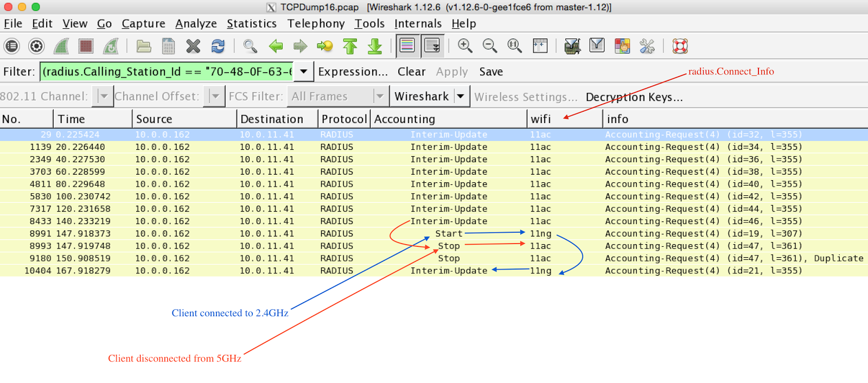Zoom out packet text
The image size is (868, 383).
[x=490, y=46]
